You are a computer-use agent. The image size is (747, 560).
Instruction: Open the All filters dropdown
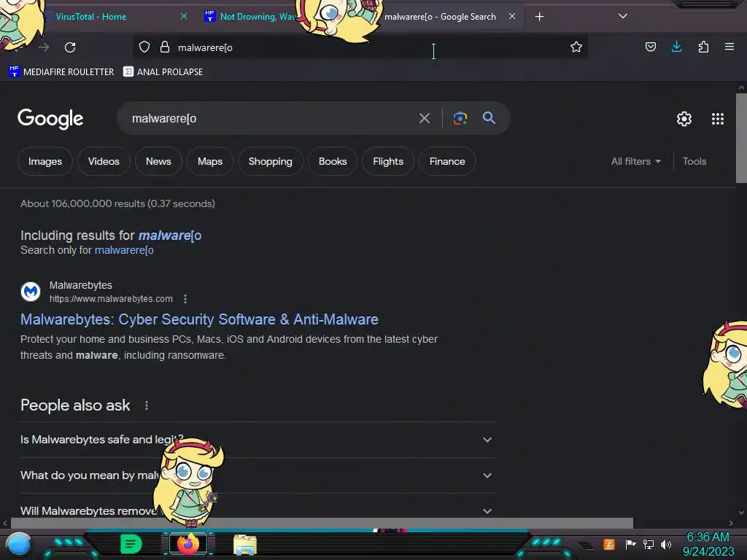pos(636,161)
